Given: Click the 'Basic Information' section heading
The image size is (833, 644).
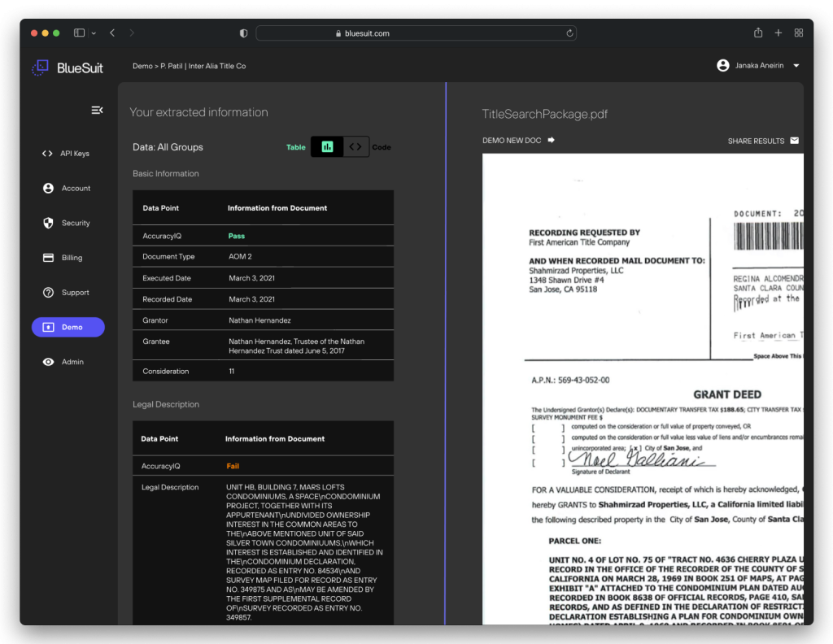Looking at the screenshot, I should pyautogui.click(x=166, y=174).
